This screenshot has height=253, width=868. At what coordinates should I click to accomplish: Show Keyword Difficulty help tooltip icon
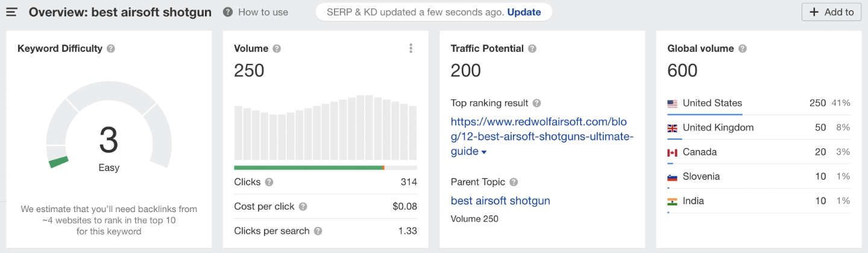(111, 49)
